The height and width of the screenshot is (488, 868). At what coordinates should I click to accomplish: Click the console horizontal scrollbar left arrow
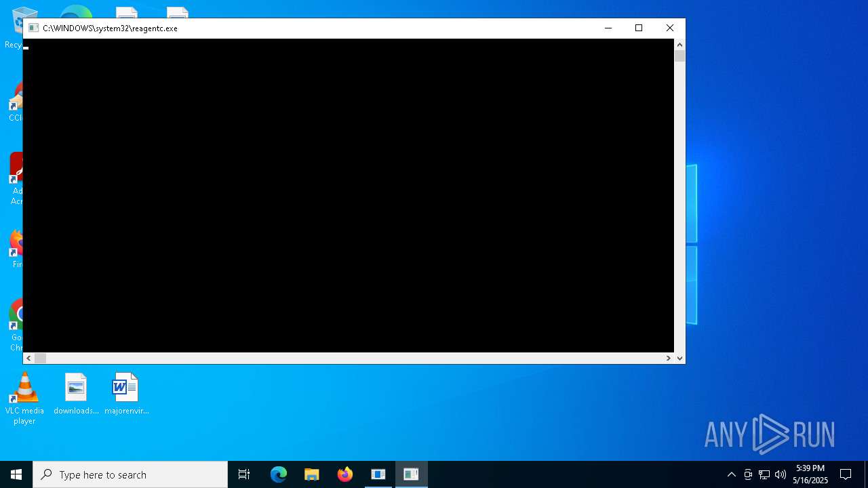coord(29,358)
